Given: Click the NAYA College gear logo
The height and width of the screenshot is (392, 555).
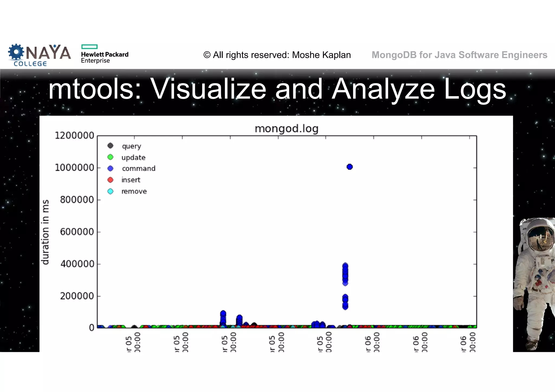Looking at the screenshot, I should click(16, 52).
